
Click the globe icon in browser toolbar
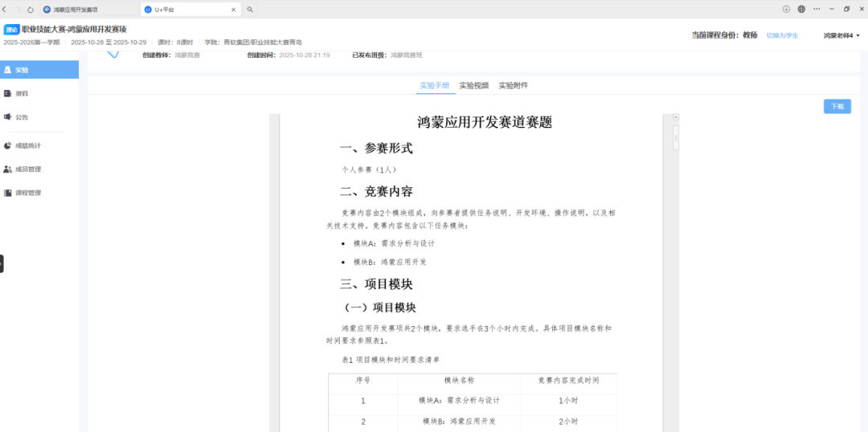pyautogui.click(x=801, y=9)
